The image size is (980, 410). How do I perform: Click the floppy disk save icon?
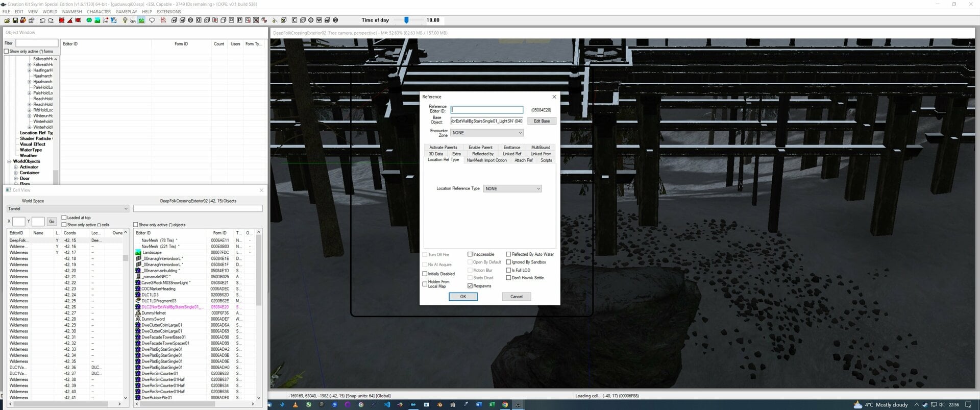coord(15,20)
